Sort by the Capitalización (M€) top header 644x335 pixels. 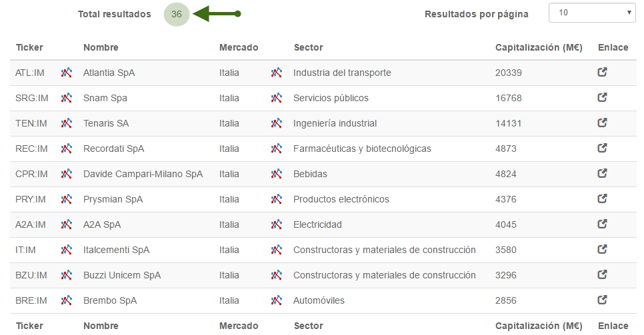click(539, 48)
